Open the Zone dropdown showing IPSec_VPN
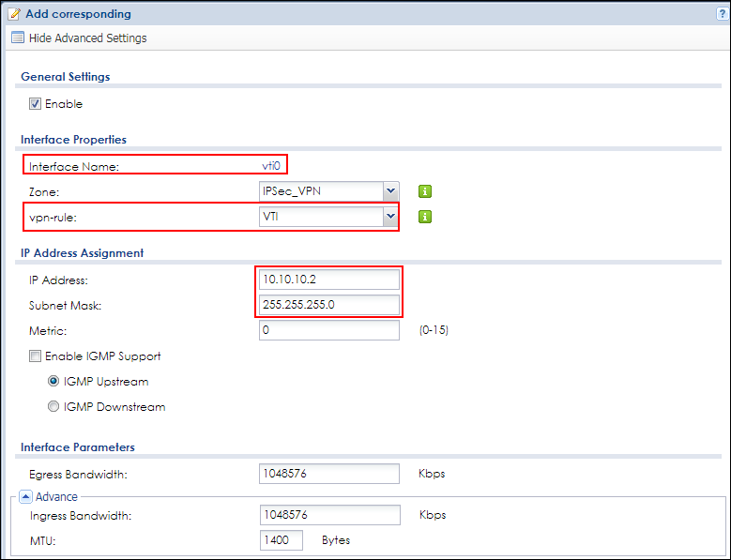 pyautogui.click(x=328, y=191)
